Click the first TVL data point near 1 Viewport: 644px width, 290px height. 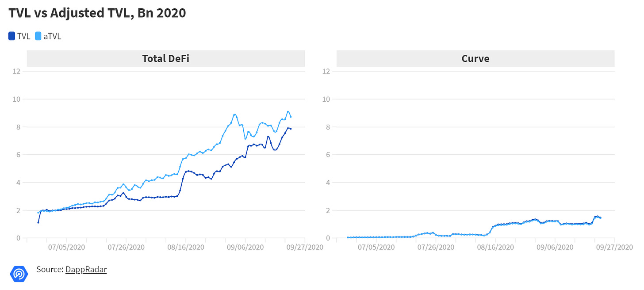point(38,222)
